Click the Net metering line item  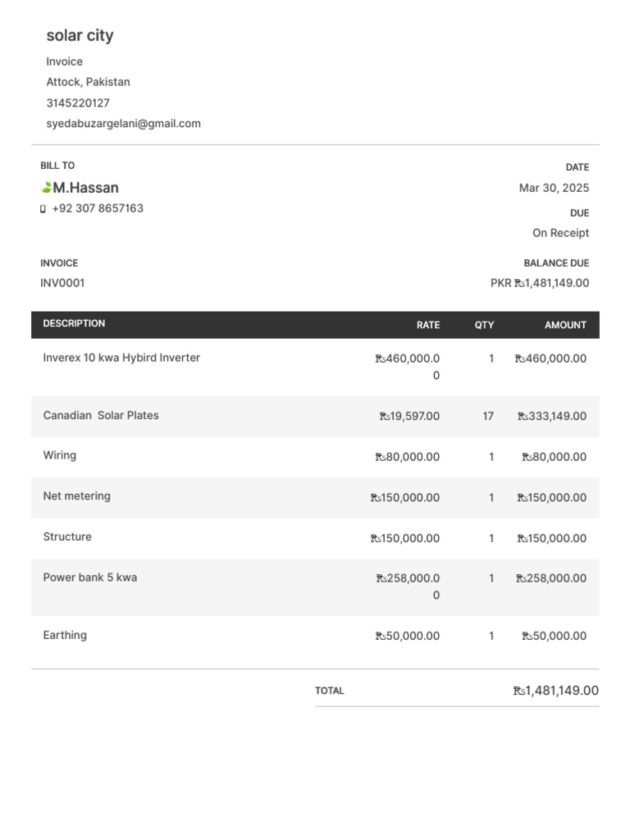point(76,496)
